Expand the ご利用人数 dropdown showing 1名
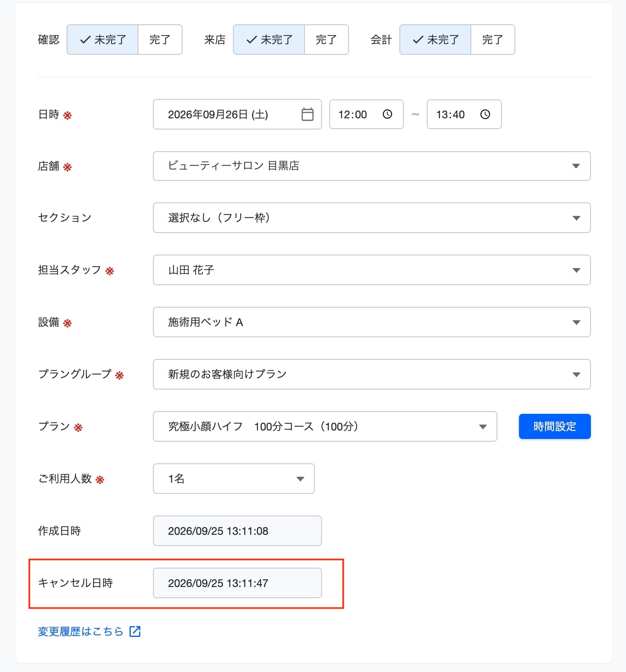This screenshot has height=672, width=626. tap(234, 479)
